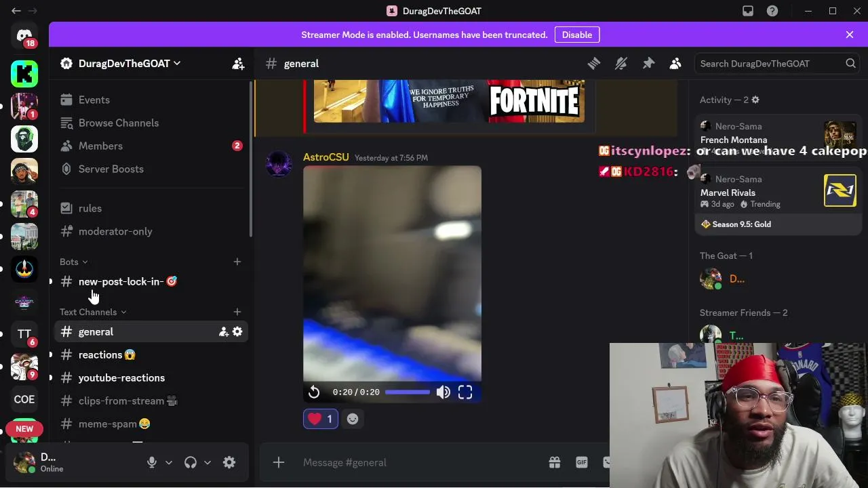The height and width of the screenshot is (488, 868).
Task: Toggle the heart reaction on the video
Action: (321, 419)
